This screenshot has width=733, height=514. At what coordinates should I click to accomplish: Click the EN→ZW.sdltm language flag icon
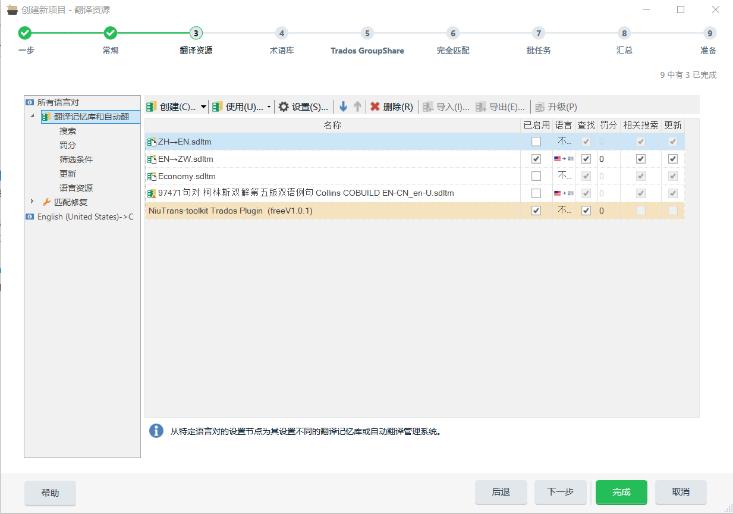pyautogui.click(x=563, y=159)
